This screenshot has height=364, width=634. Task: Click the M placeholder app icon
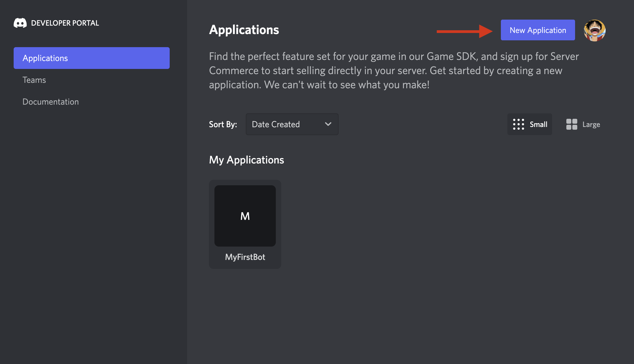(245, 216)
